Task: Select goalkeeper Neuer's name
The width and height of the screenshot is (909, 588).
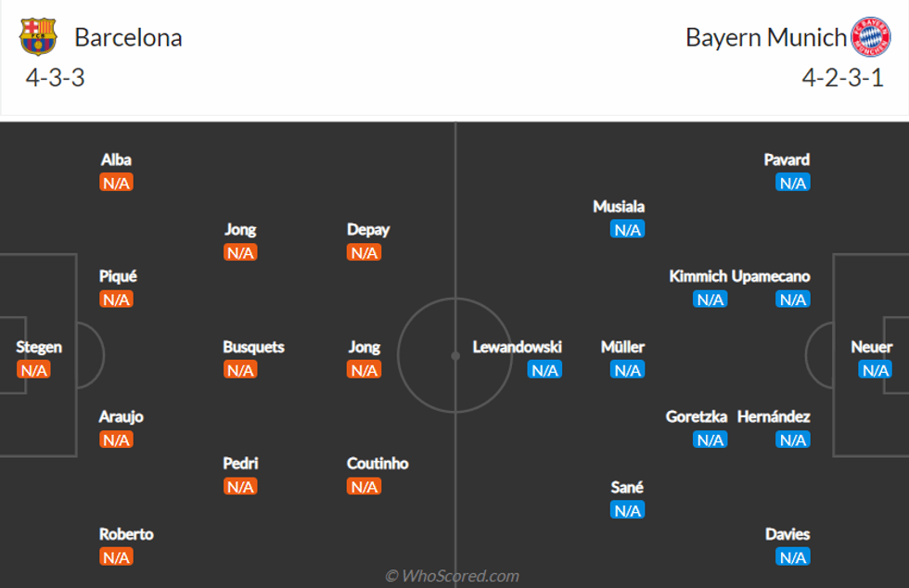Action: (872, 347)
